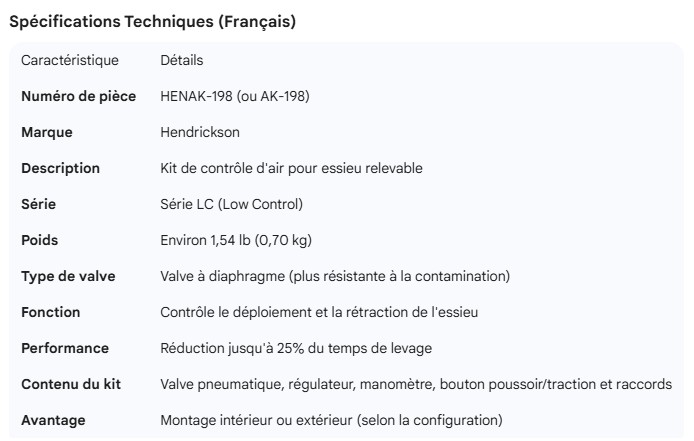The image size is (694, 441).
Task: Select the Série row label
Action: (x=39, y=205)
